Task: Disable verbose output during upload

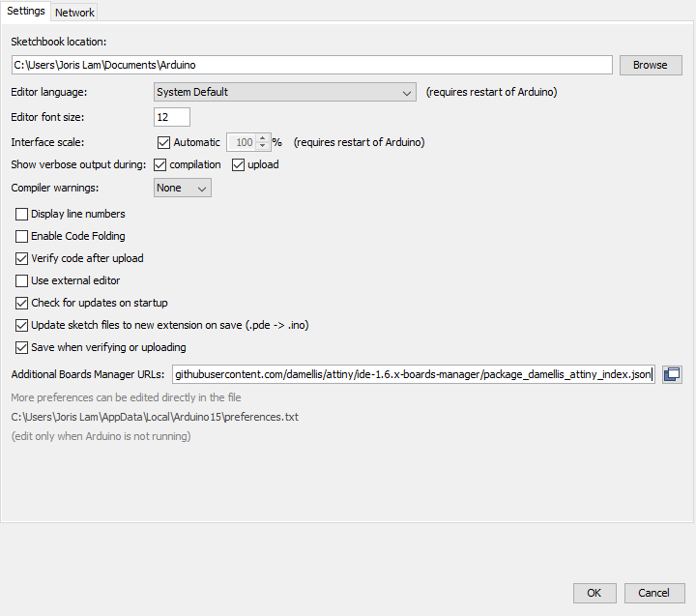Action: point(239,164)
